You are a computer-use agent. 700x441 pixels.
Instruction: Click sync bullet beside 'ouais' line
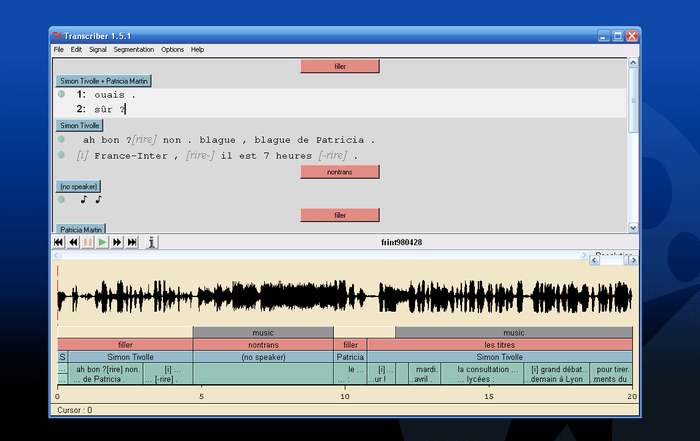61,94
